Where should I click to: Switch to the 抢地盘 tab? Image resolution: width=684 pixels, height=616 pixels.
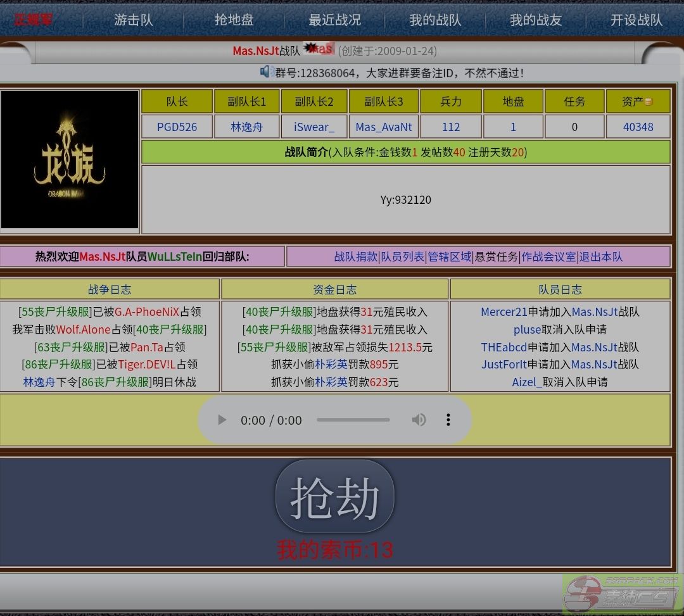[x=234, y=20]
